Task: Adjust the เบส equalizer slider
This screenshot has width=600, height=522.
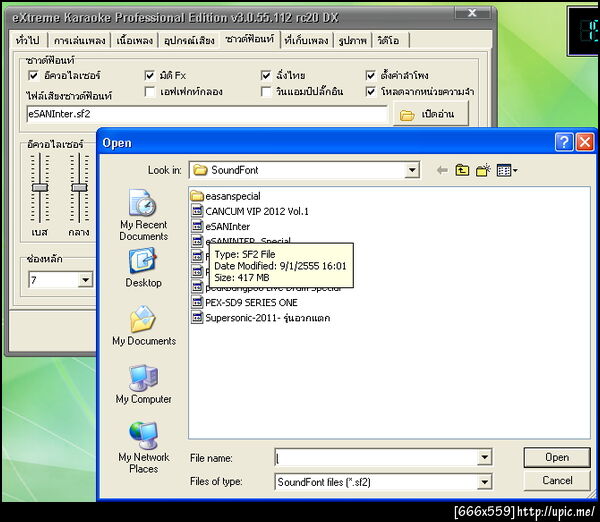Action: 39,188
